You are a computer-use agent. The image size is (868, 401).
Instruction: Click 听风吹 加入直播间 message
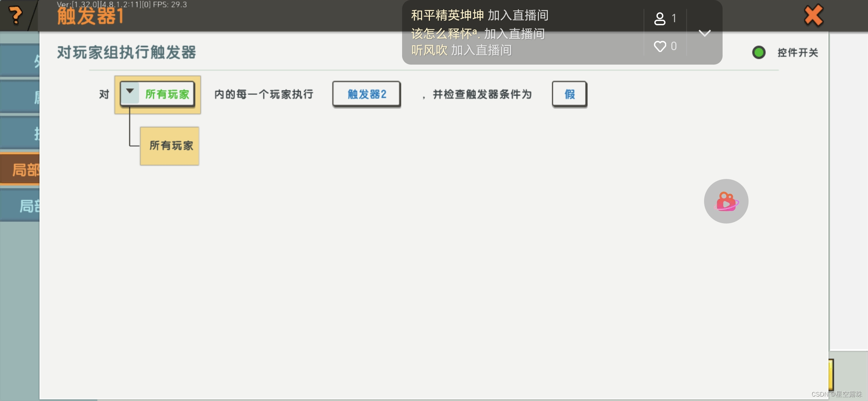click(x=461, y=50)
